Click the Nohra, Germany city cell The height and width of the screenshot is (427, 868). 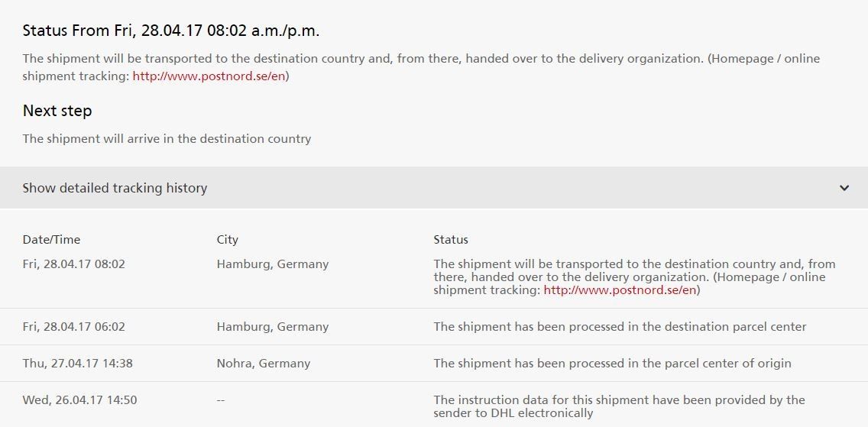coord(263,364)
